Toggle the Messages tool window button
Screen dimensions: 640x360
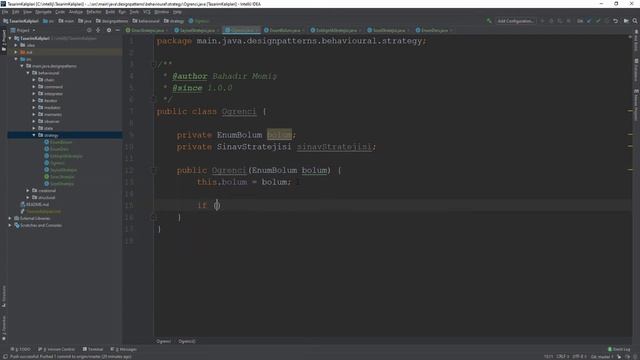point(123,349)
